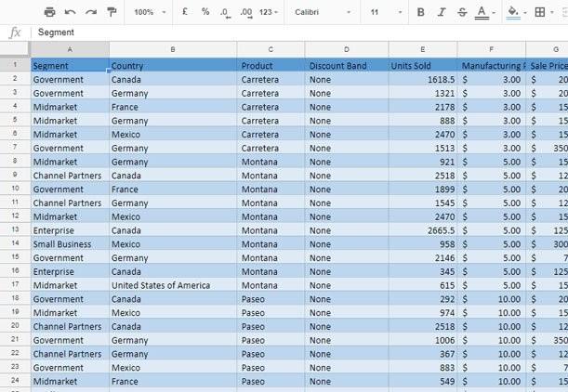The image size is (568, 392).
Task: Click the Product header cell
Action: click(271, 66)
